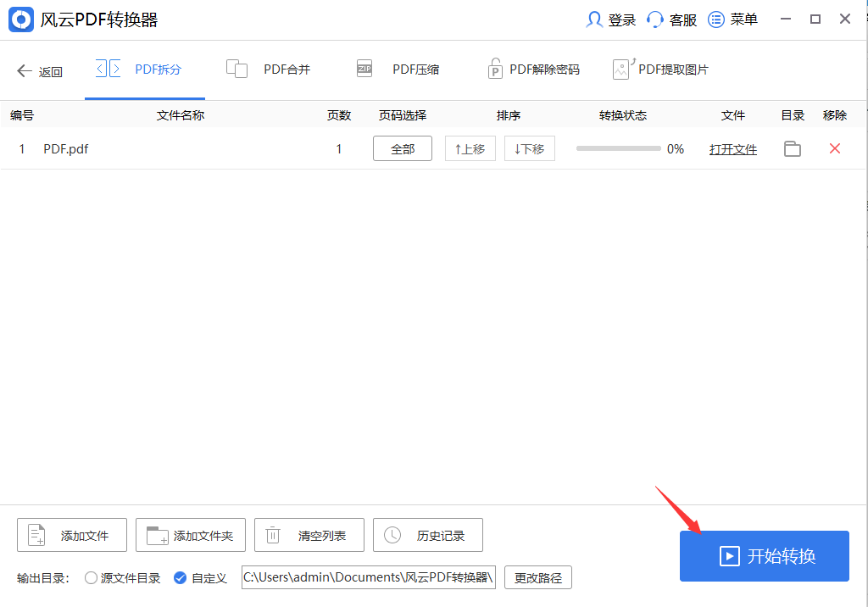Screen dimensions: 868x607
Task: Minimize the 风云PDF转换器 window
Action: 786,19
